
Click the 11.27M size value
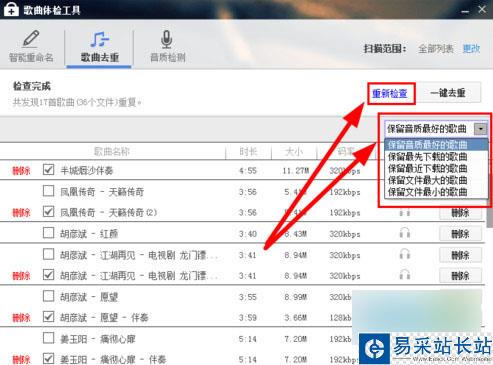click(296, 171)
